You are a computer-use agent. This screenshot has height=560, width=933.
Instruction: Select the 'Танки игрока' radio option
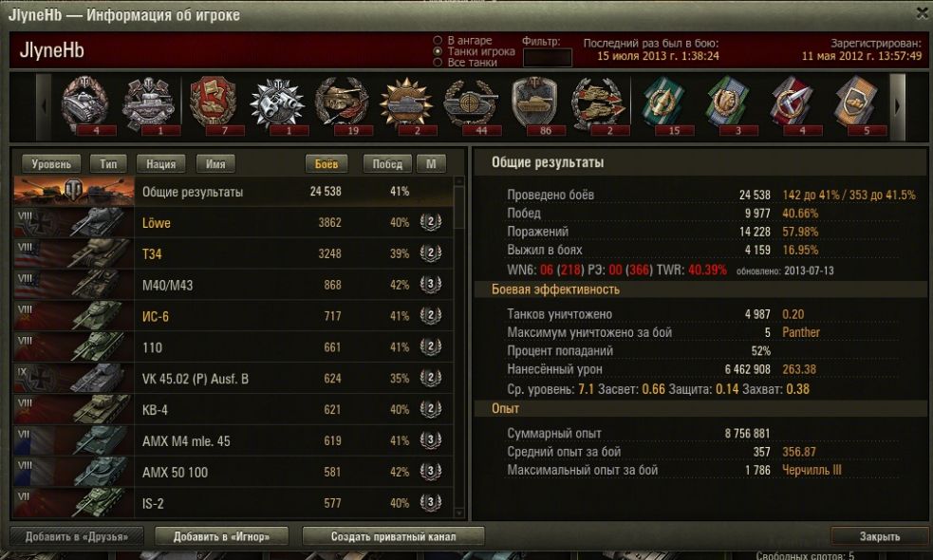pos(438,51)
